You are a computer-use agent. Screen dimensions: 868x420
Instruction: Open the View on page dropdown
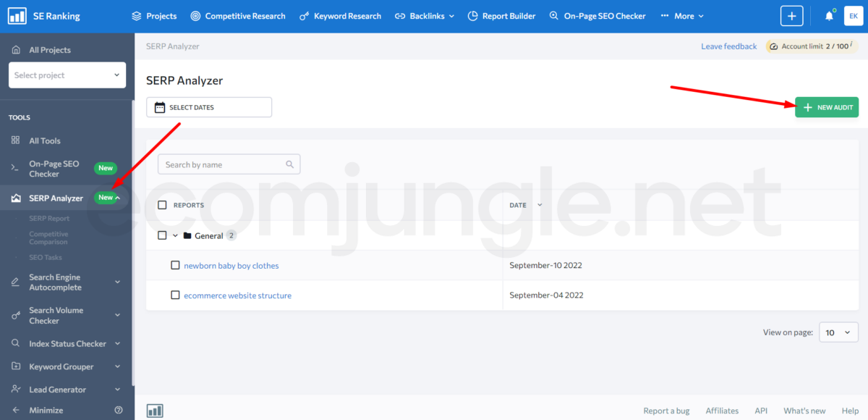838,332
